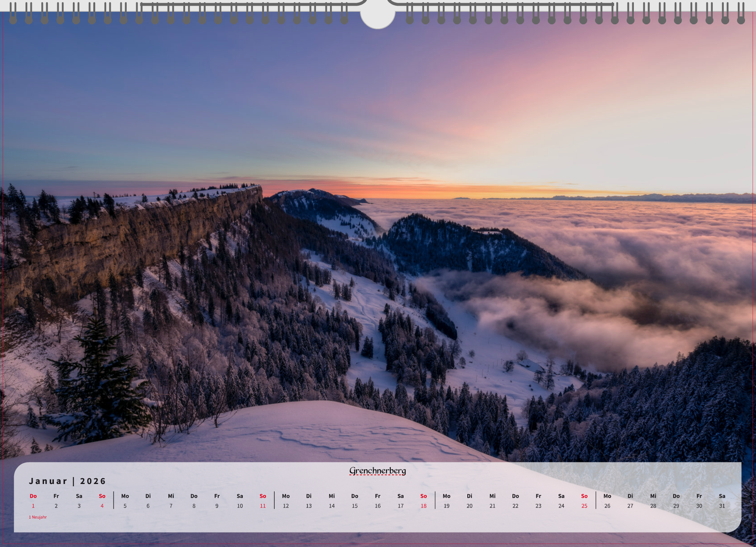Select the Grenchnerberg title text
This screenshot has height=547, width=756.
(x=377, y=471)
